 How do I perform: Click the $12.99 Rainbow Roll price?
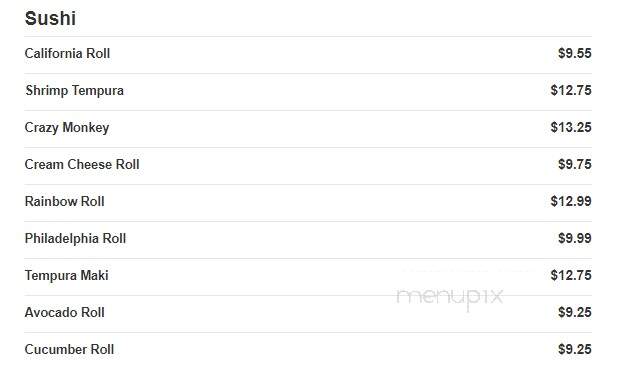click(x=571, y=201)
